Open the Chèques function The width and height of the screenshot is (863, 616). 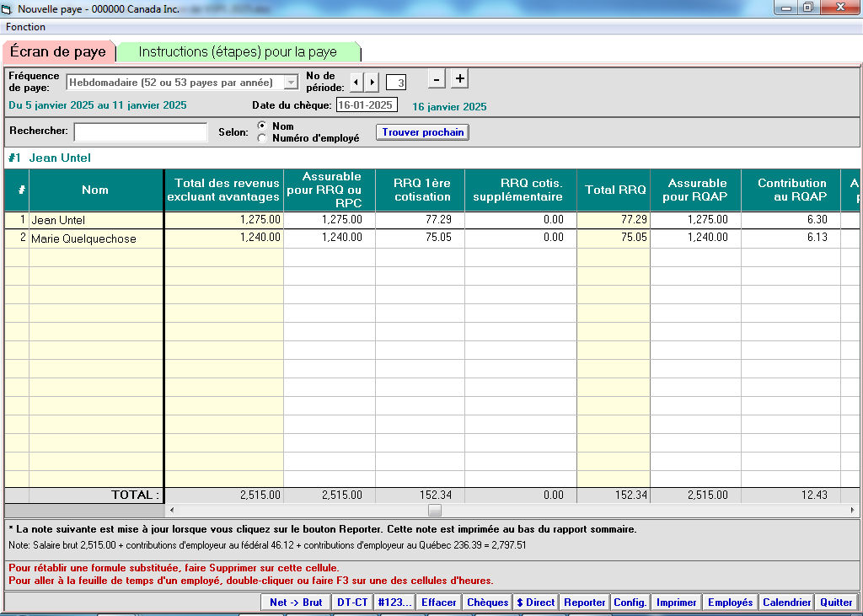coord(488,603)
